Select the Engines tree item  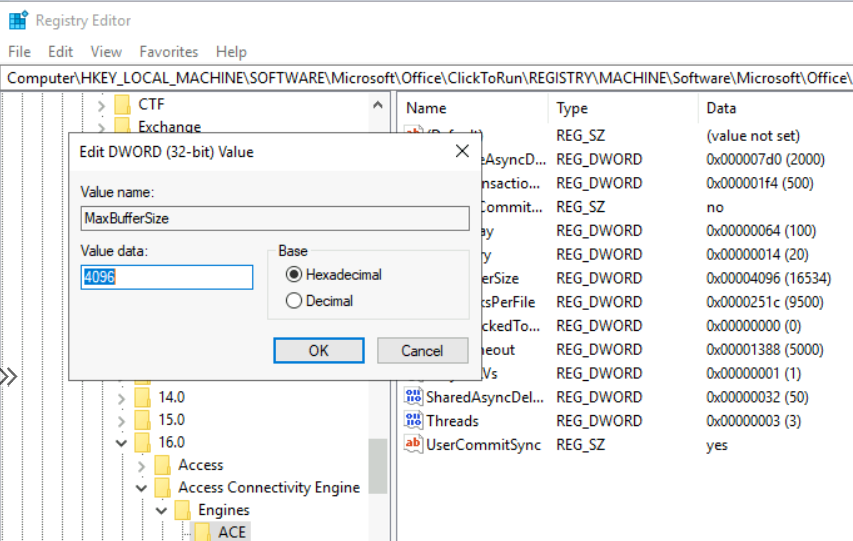pyautogui.click(x=224, y=510)
